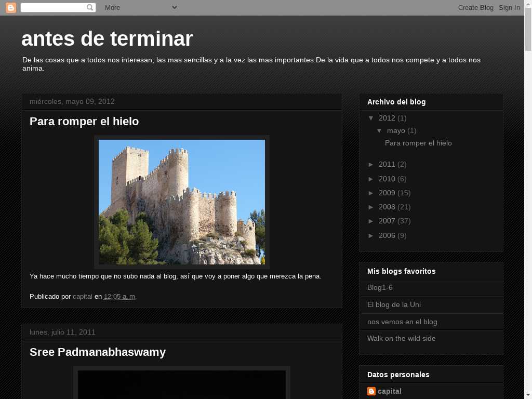The image size is (532, 399).
Task: Collapse the 2012 archive year
Action: pyautogui.click(x=371, y=118)
